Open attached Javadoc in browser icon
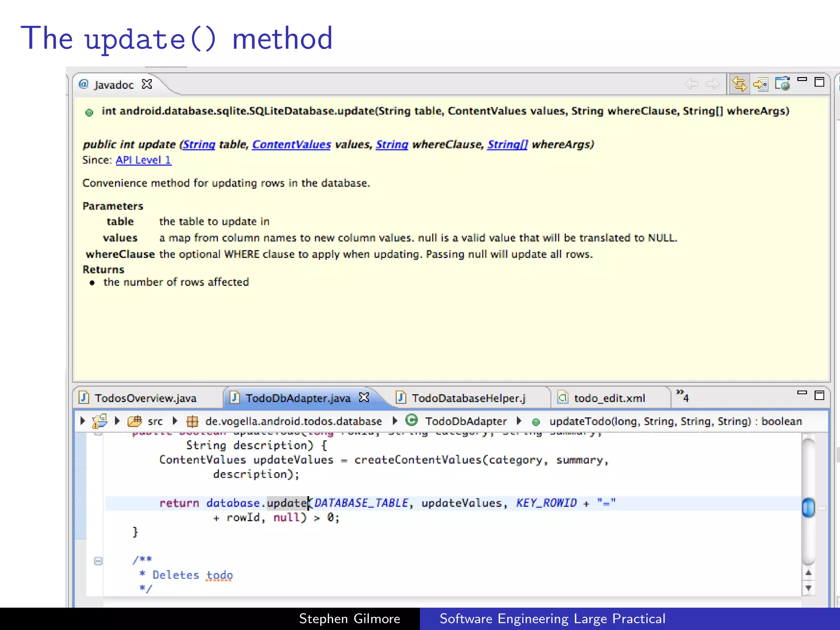The image size is (840, 630). click(x=782, y=84)
